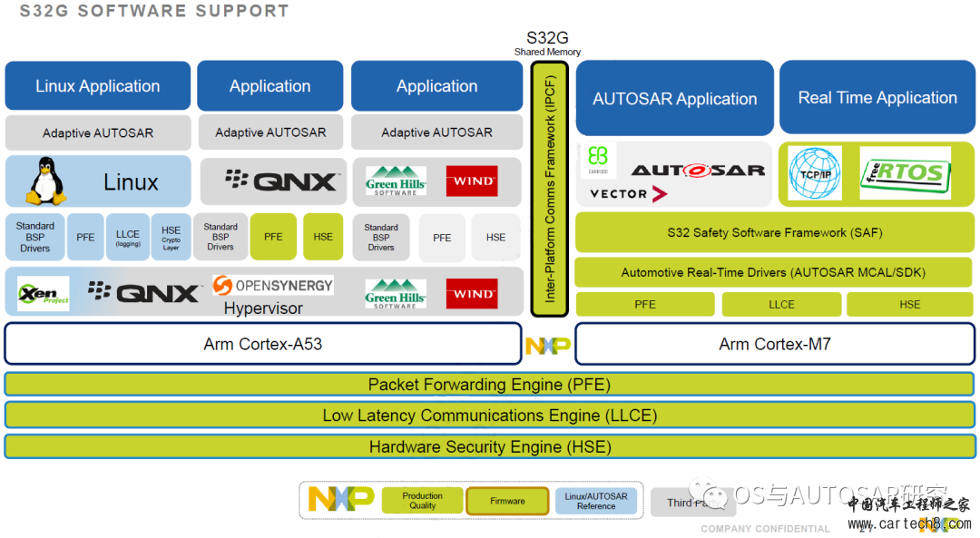The width and height of the screenshot is (980, 538).
Task: Select the Application block above QNX
Action: pyautogui.click(x=270, y=85)
